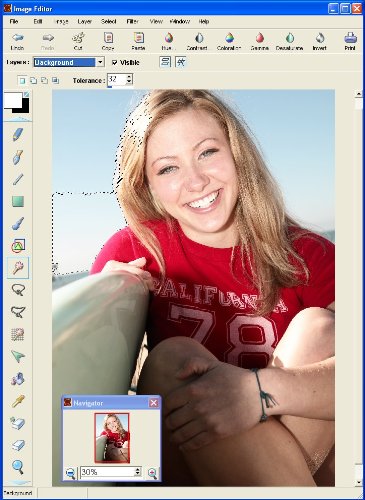365x500 pixels.
Task: Open the Layer menu
Action: [x=84, y=22]
